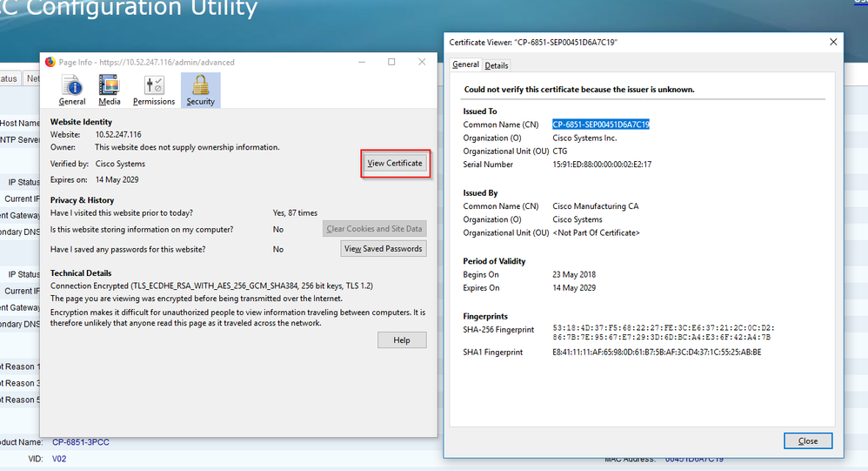The height and width of the screenshot is (471, 868).
Task: Click the Privacy & History heading
Action: tap(82, 200)
